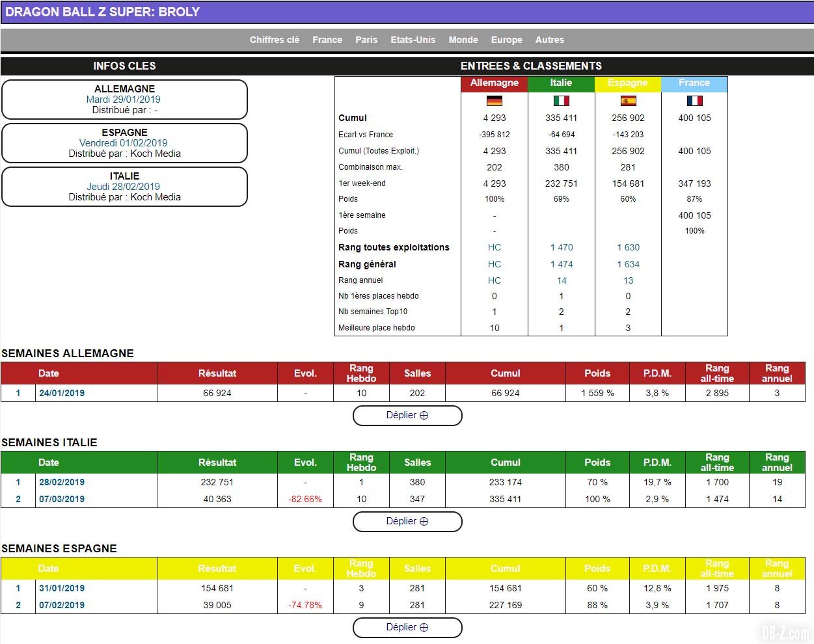This screenshot has height=644, width=814.
Task: Go to the Monde tab
Action: 463,40
